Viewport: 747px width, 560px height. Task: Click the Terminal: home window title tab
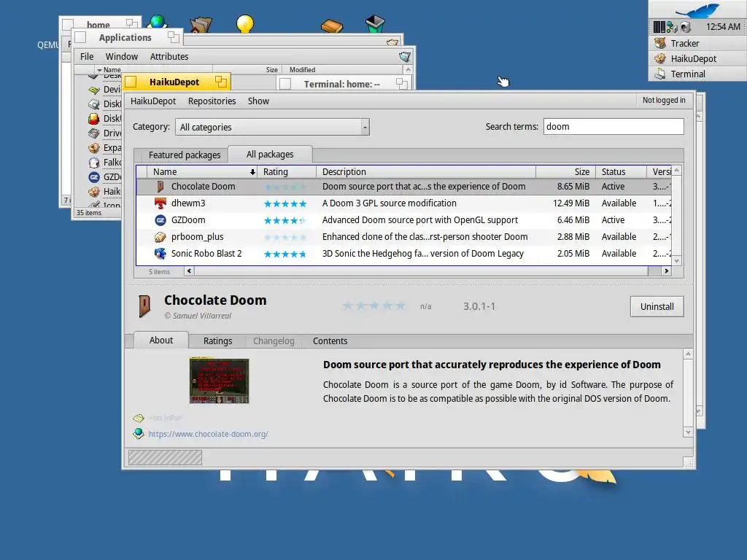click(x=342, y=84)
